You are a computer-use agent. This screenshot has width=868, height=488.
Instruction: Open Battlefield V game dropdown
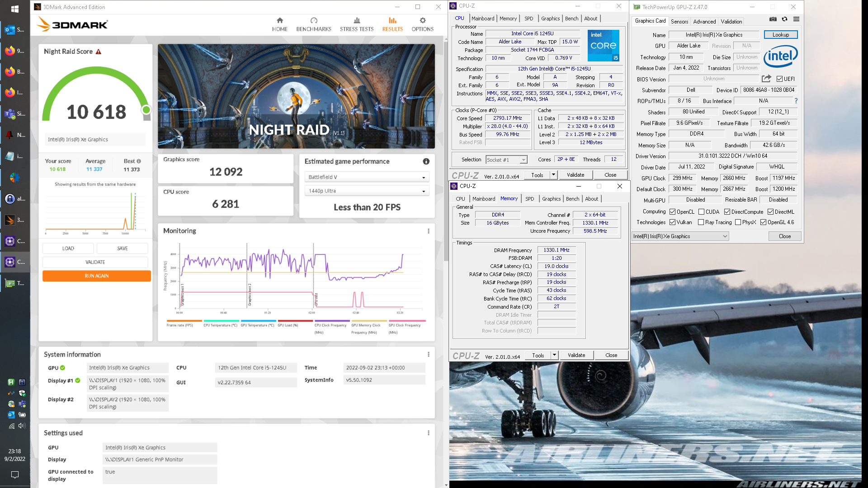point(367,177)
